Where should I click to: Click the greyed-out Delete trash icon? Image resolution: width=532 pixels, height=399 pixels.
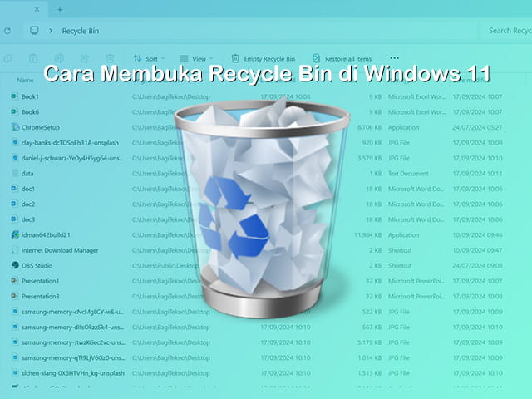coord(110,58)
